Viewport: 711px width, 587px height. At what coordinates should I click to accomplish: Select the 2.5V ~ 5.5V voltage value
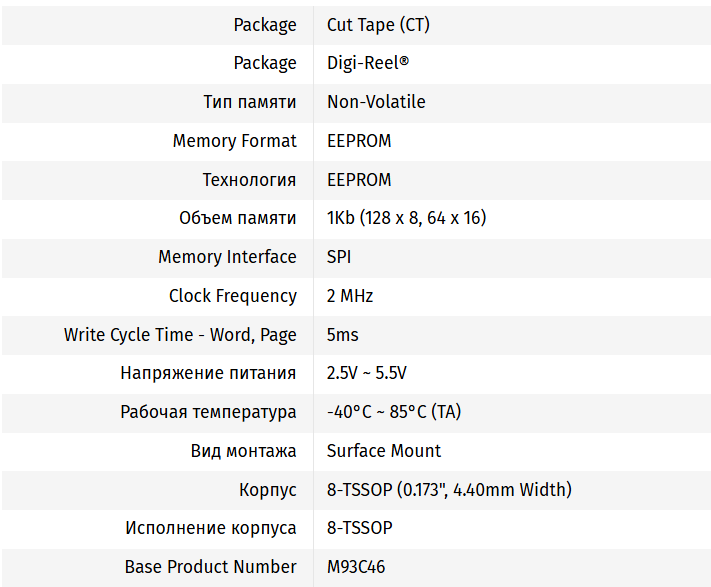[366, 373]
